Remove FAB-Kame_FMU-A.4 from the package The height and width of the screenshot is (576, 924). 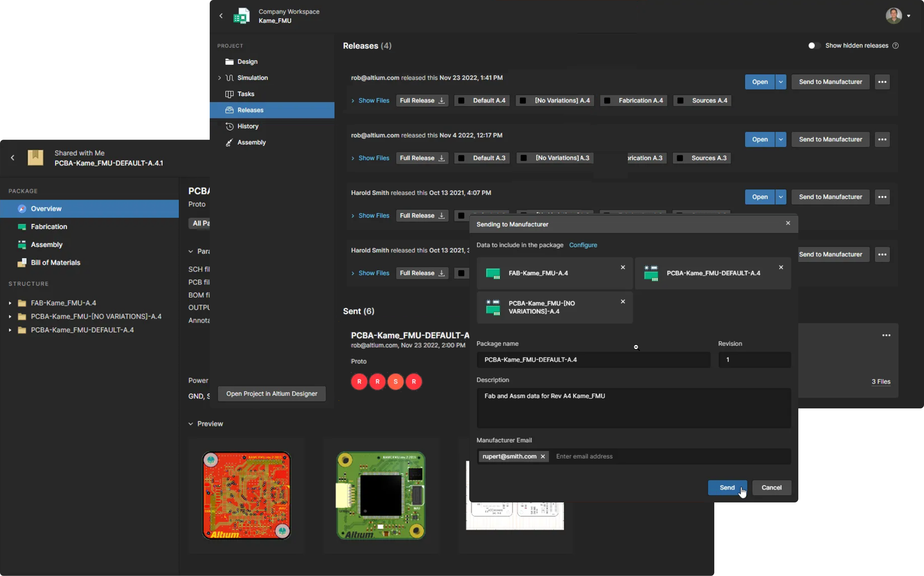pos(622,268)
